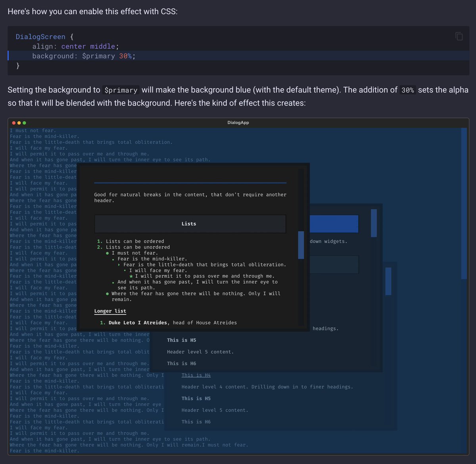Click the green zoom dot of DialogApp window
Screen dimensions: 476x464
[x=24, y=123]
